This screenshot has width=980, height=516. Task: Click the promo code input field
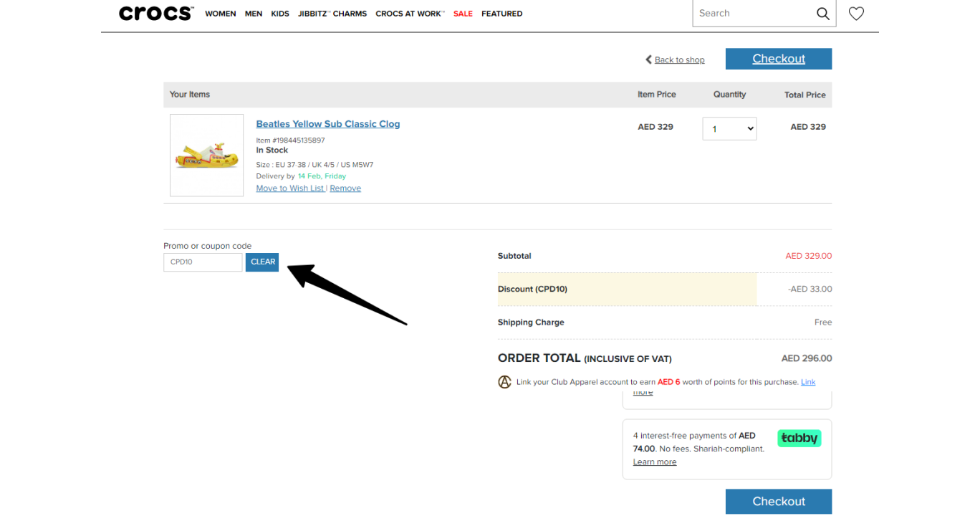point(203,262)
